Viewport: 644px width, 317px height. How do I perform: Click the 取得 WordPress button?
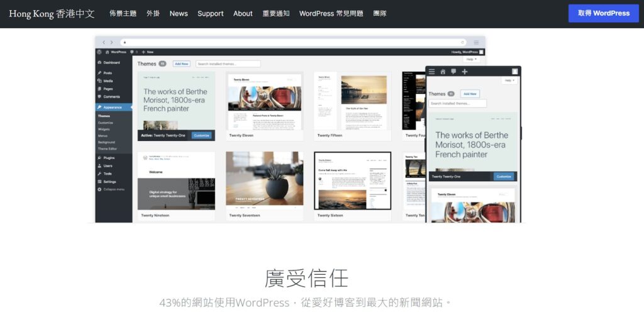pyautogui.click(x=603, y=13)
